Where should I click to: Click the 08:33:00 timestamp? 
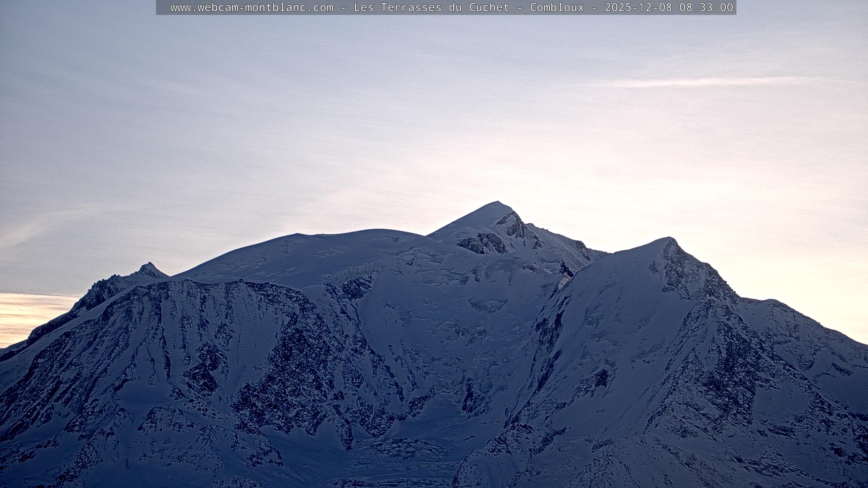pos(706,7)
